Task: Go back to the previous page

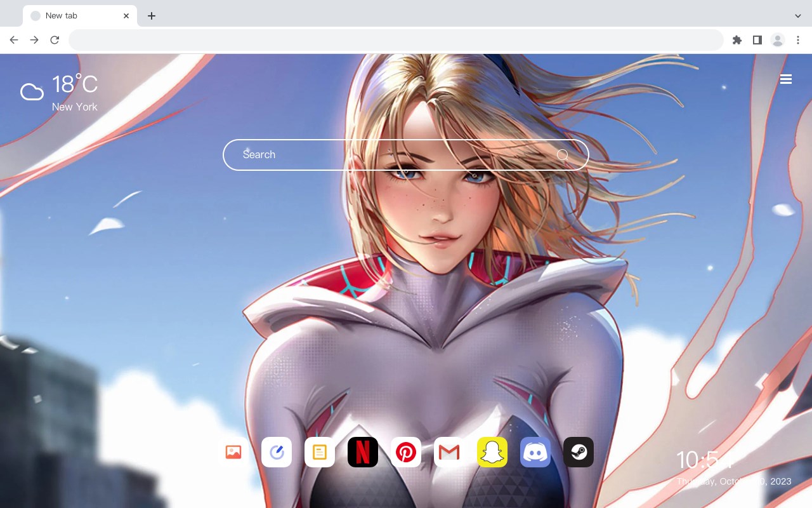Action: [x=14, y=40]
